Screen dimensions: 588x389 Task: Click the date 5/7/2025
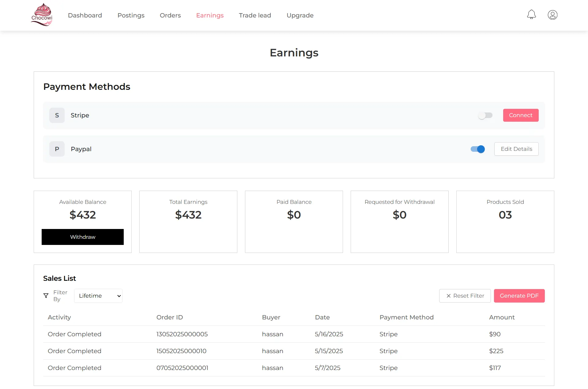click(328, 368)
